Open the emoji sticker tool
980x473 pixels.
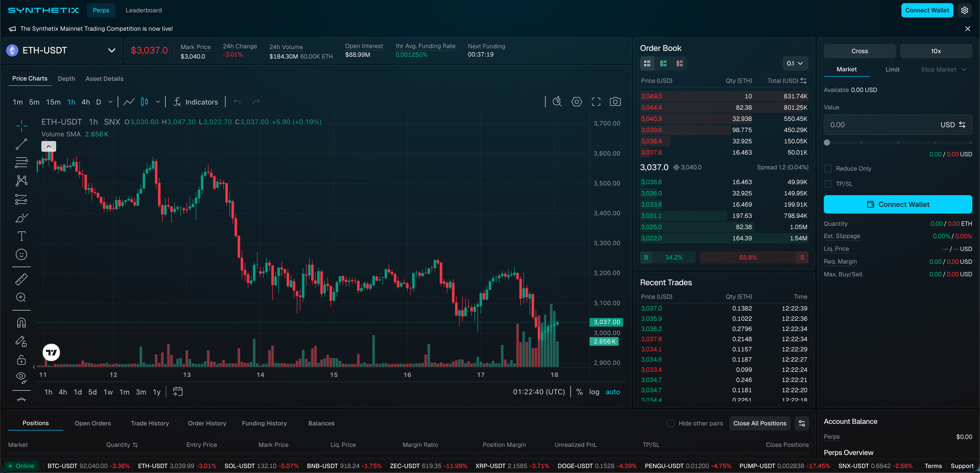coord(22,254)
